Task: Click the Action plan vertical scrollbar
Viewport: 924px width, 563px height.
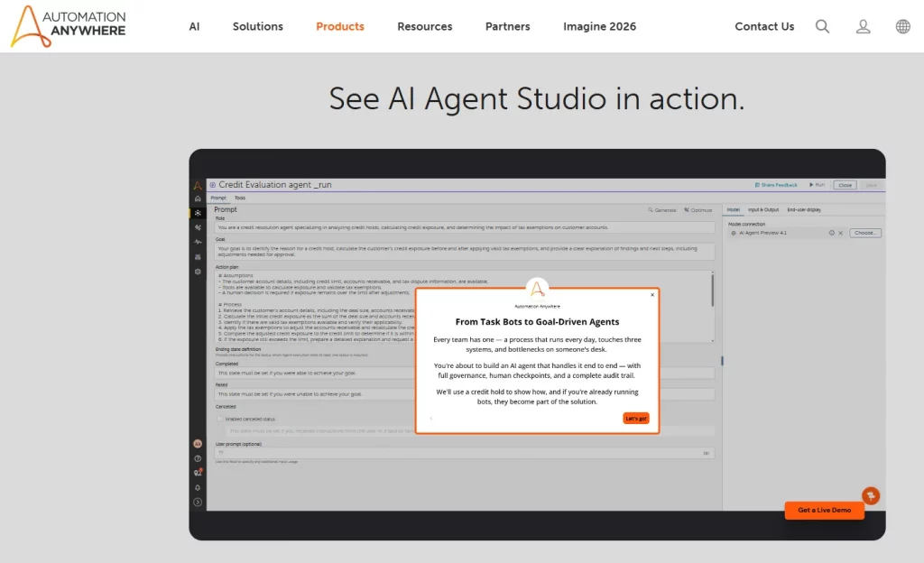Action: pyautogui.click(x=713, y=290)
